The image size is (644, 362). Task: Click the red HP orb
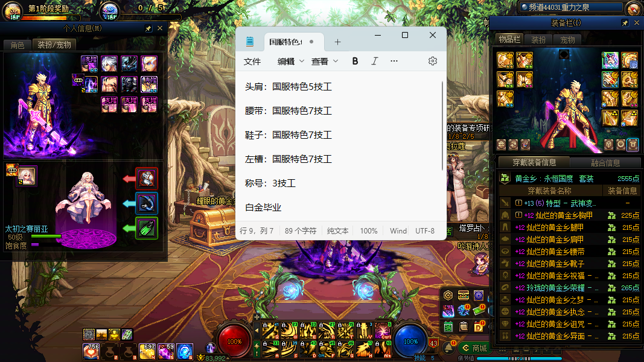[234, 341]
